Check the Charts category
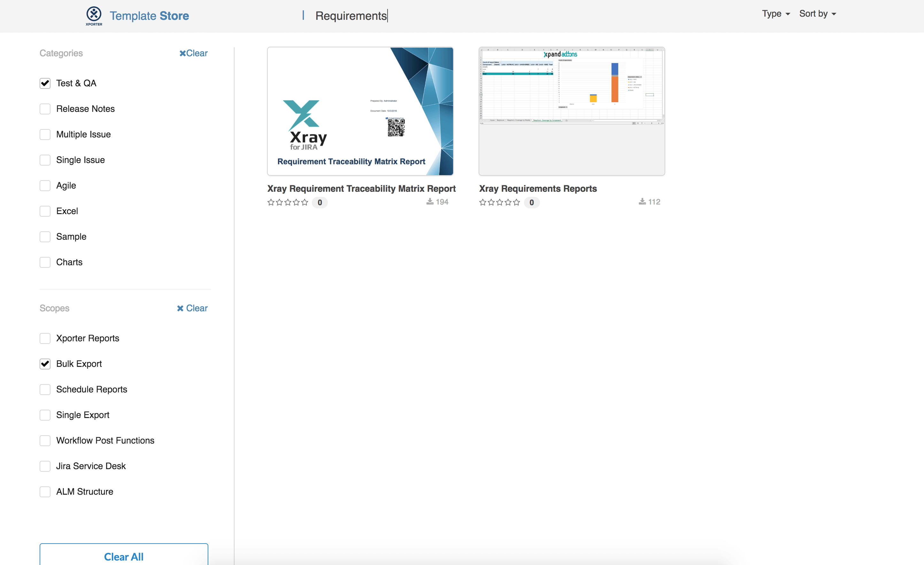 pyautogui.click(x=45, y=262)
